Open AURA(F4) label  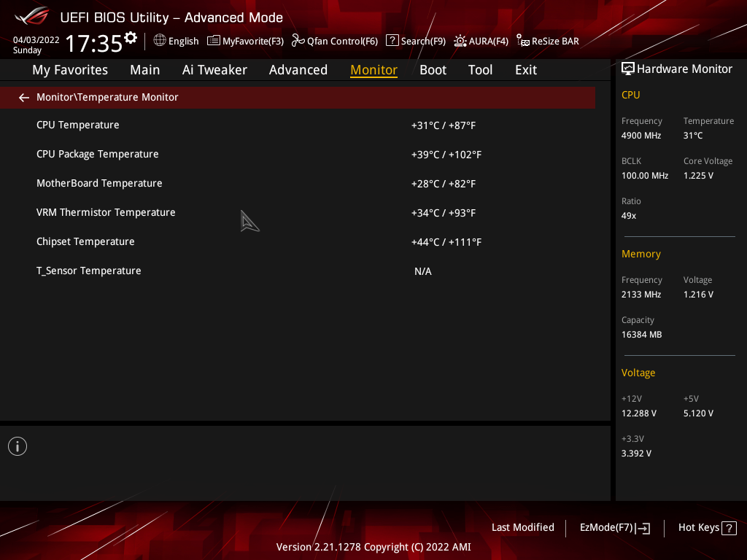(x=489, y=42)
